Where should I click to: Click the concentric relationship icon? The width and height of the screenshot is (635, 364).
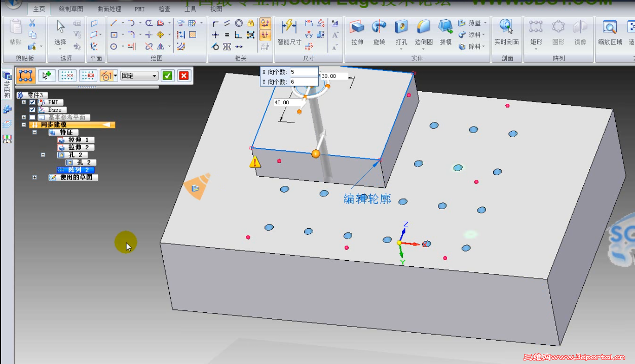point(239,23)
